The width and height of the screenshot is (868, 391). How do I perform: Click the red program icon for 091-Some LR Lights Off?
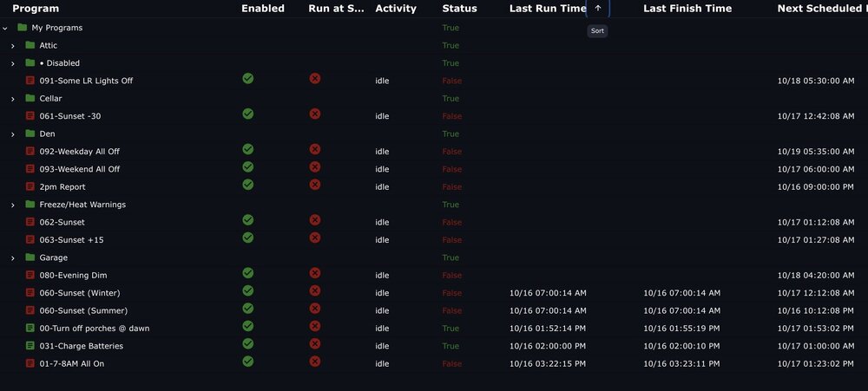point(30,81)
